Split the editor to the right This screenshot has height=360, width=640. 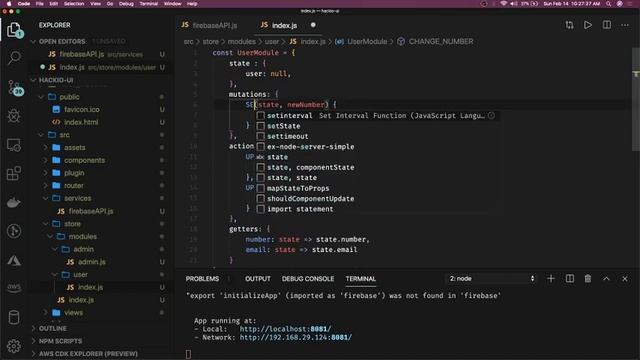click(x=607, y=25)
